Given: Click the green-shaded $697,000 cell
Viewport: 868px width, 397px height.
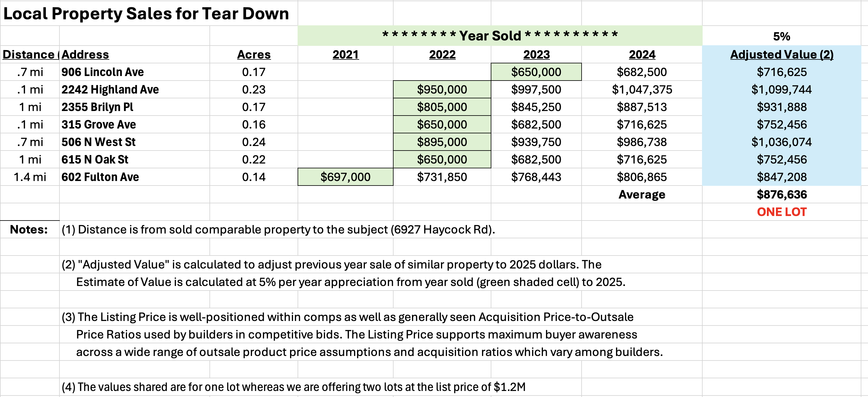Looking at the screenshot, I should coord(345,177).
